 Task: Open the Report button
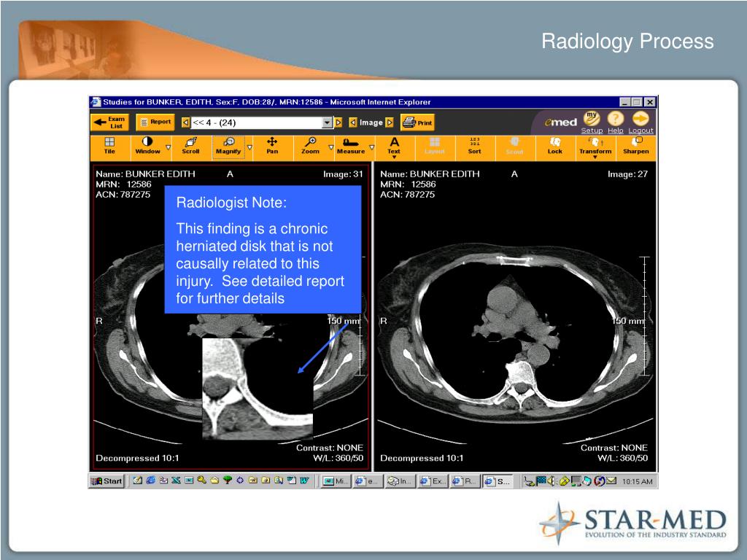(x=155, y=122)
